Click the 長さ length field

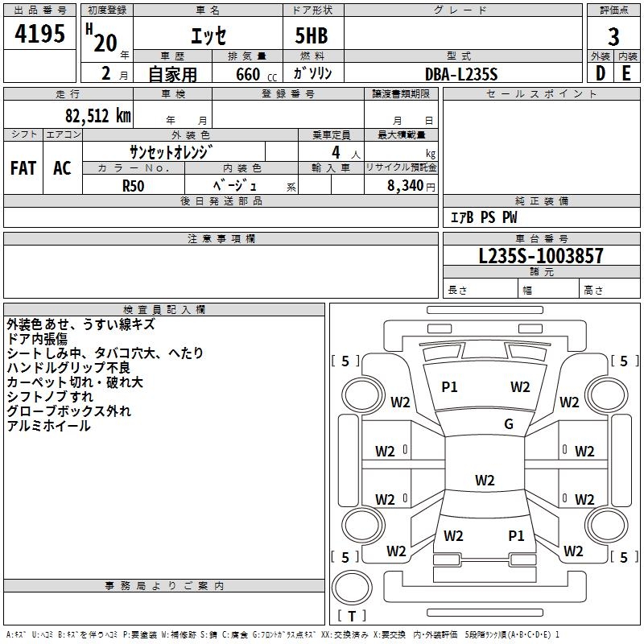point(481,290)
